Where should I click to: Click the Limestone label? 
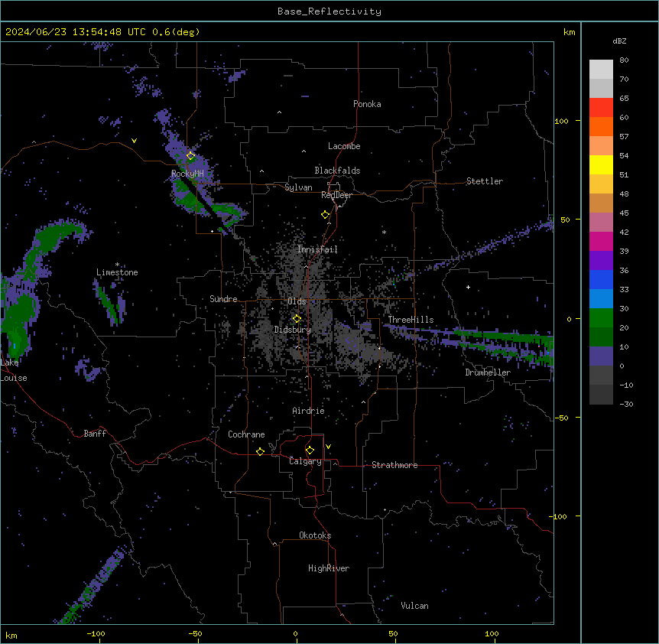coord(117,272)
